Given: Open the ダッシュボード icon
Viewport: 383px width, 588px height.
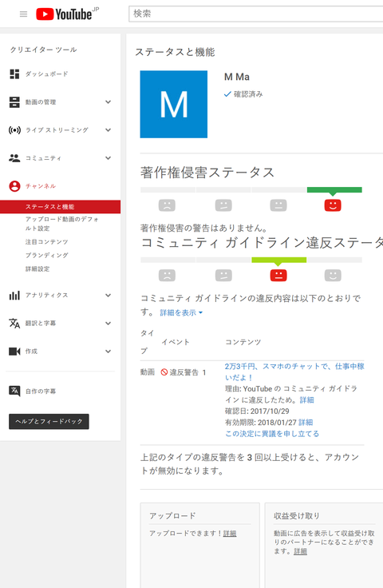Looking at the screenshot, I should (x=14, y=73).
